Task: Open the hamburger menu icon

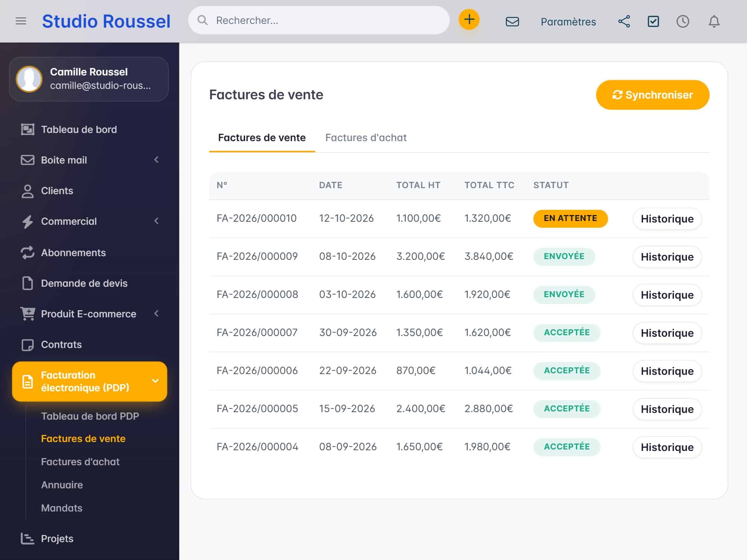Action: [21, 21]
